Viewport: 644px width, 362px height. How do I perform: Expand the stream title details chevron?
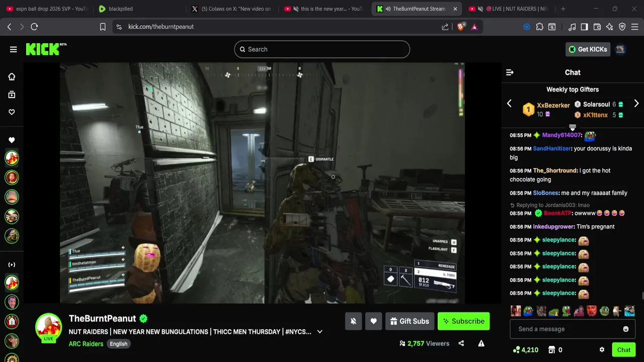click(x=319, y=332)
